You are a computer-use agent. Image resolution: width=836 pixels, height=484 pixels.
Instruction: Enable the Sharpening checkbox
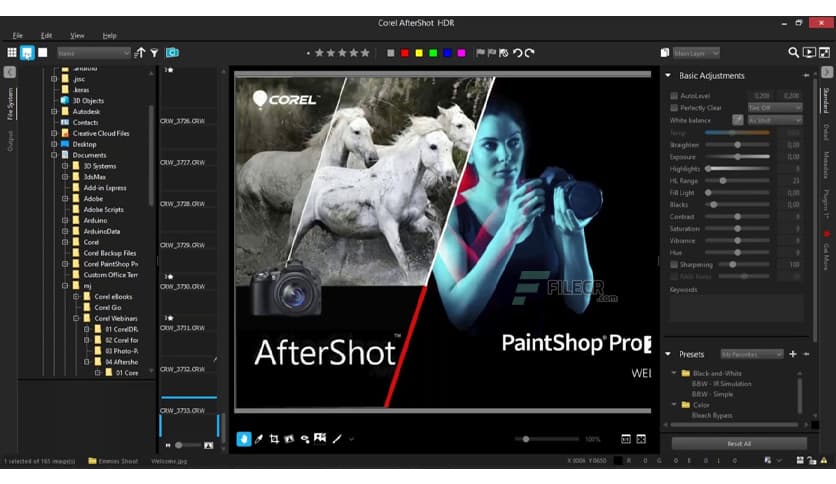pos(674,264)
